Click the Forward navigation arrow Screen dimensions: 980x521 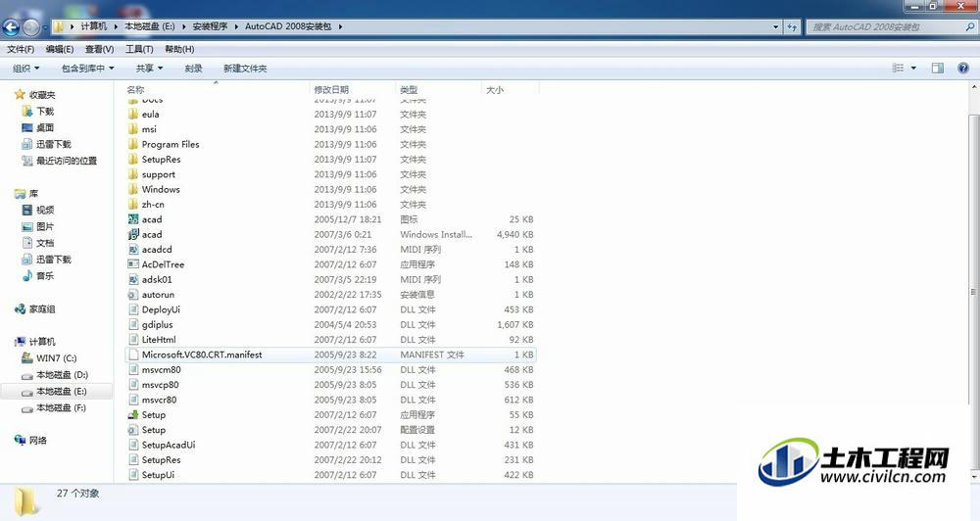coord(30,26)
